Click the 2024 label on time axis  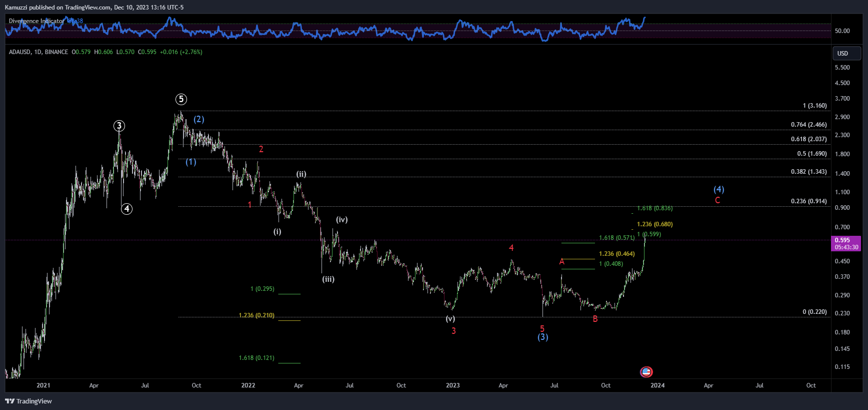pyautogui.click(x=657, y=385)
